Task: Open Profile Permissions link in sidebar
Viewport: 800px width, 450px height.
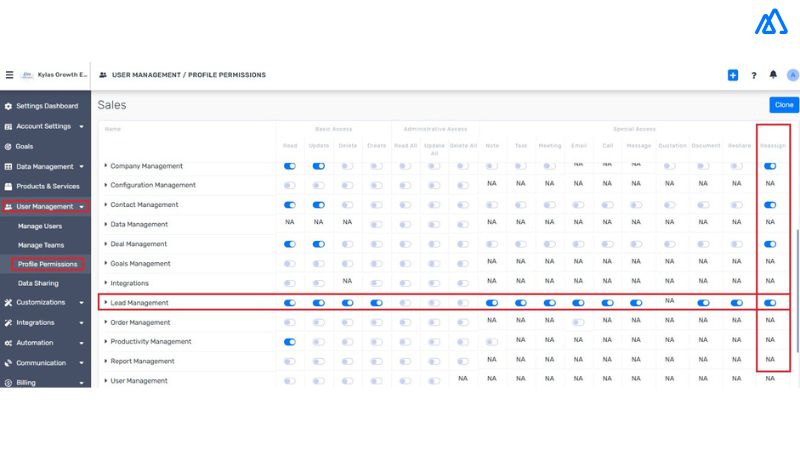Action: pyautogui.click(x=47, y=264)
